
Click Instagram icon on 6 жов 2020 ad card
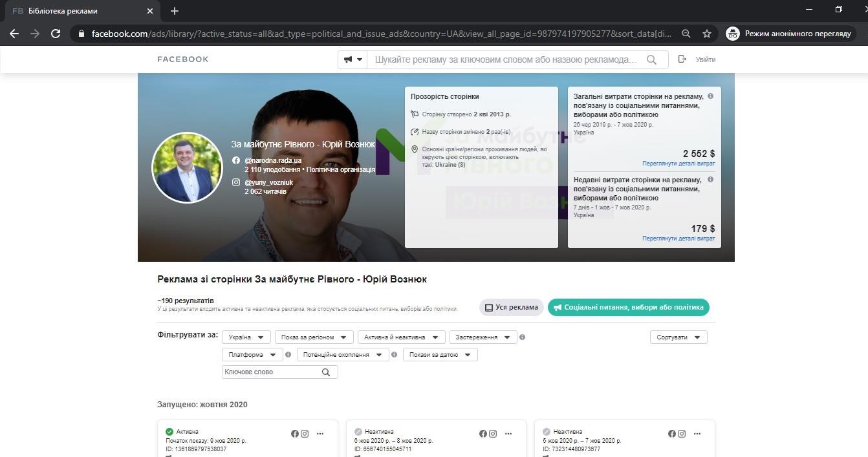[x=493, y=434]
